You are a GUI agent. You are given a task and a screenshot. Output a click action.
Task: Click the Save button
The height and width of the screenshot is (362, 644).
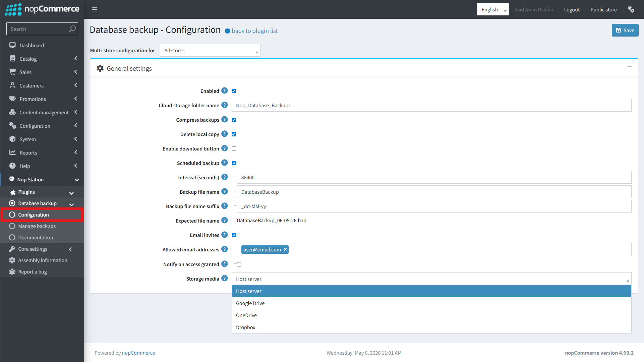(x=625, y=30)
